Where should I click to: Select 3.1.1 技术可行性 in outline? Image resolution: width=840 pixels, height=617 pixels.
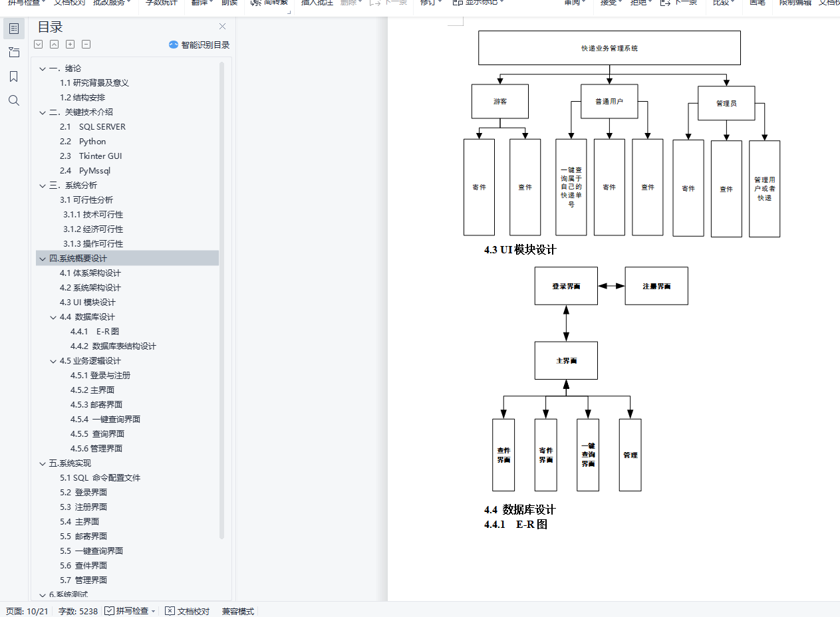point(93,215)
